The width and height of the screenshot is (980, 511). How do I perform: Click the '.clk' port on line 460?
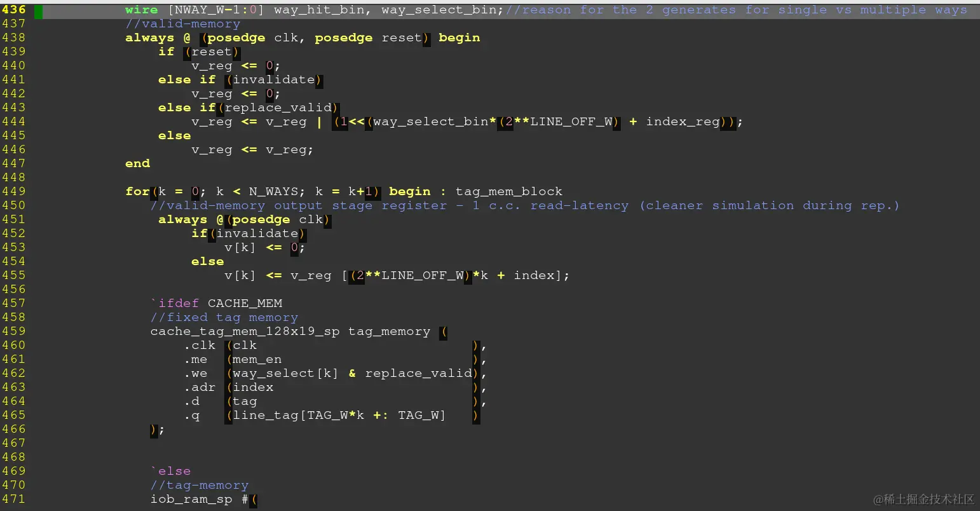tap(200, 346)
